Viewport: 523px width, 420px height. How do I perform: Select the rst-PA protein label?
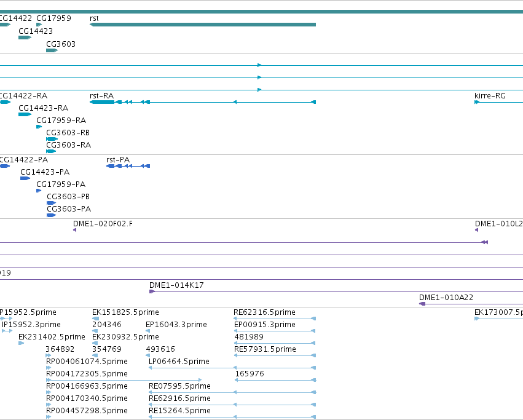pyautogui.click(x=118, y=160)
